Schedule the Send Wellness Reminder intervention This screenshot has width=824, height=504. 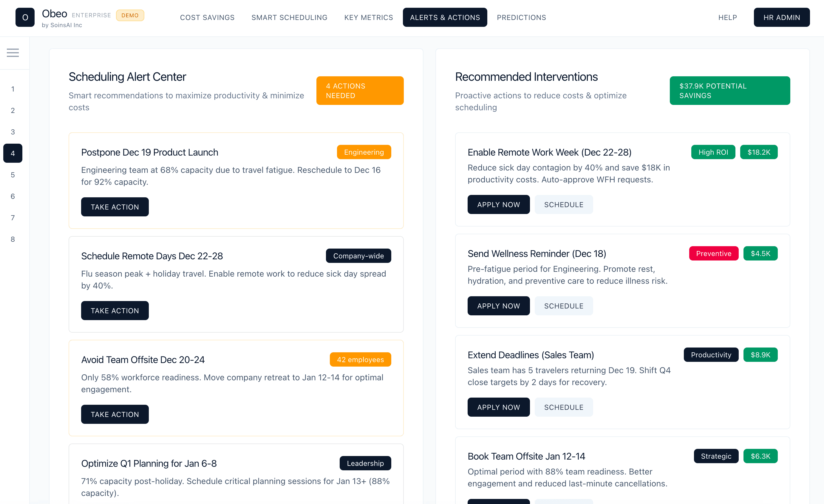[x=563, y=306]
